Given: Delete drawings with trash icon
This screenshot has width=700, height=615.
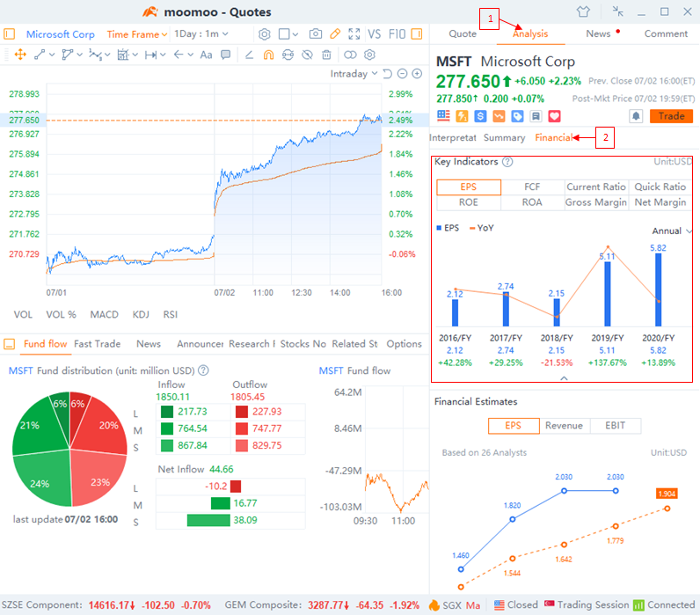Looking at the screenshot, I should 327,55.
